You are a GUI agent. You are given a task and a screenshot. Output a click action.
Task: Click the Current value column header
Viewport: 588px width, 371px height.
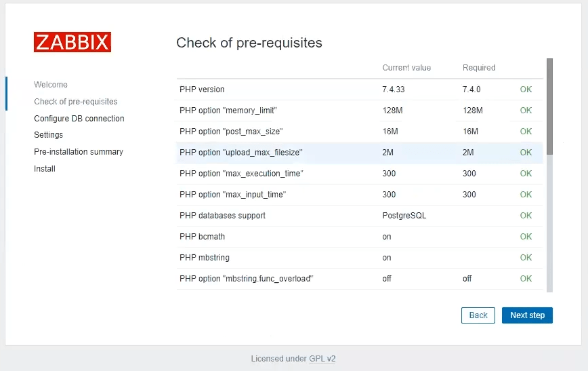pos(406,68)
